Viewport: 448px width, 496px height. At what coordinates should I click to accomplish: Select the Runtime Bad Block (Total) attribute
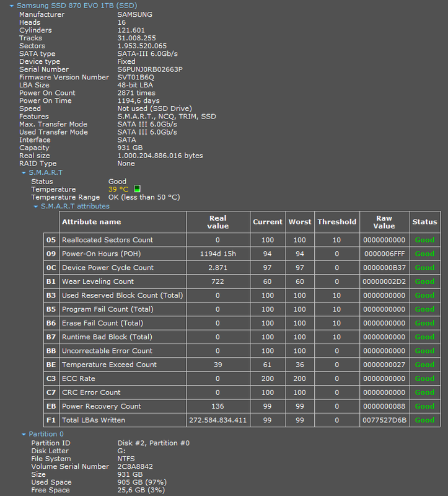[107, 337]
